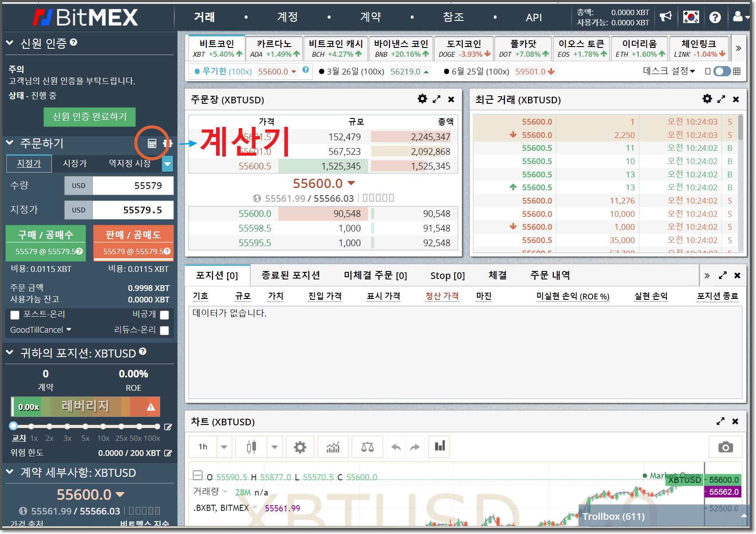
Task: Expand the 차트 panel to fullscreen
Action: pyautogui.click(x=721, y=421)
